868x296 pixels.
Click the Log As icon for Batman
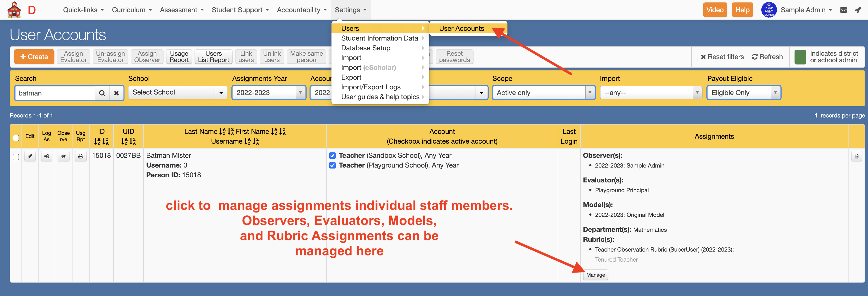click(x=46, y=156)
